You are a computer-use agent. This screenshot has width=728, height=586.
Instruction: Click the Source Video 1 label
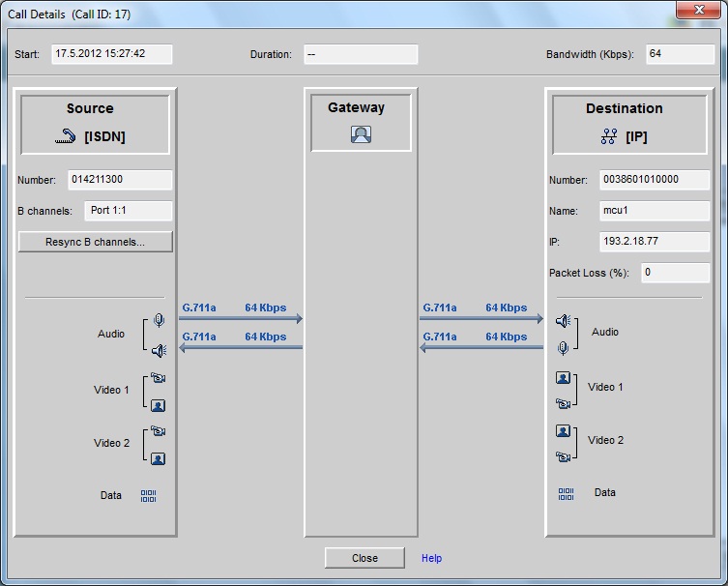tap(111, 390)
